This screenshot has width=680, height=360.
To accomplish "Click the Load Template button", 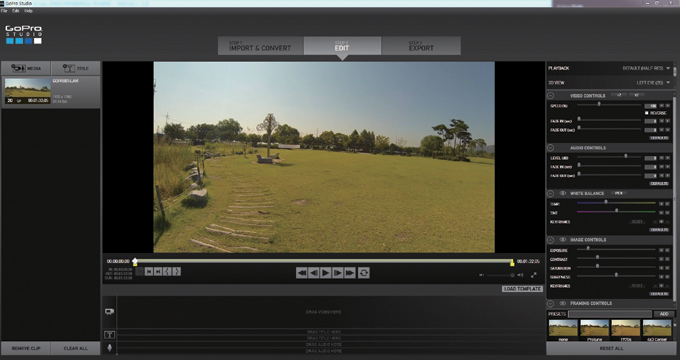I will tap(522, 289).
